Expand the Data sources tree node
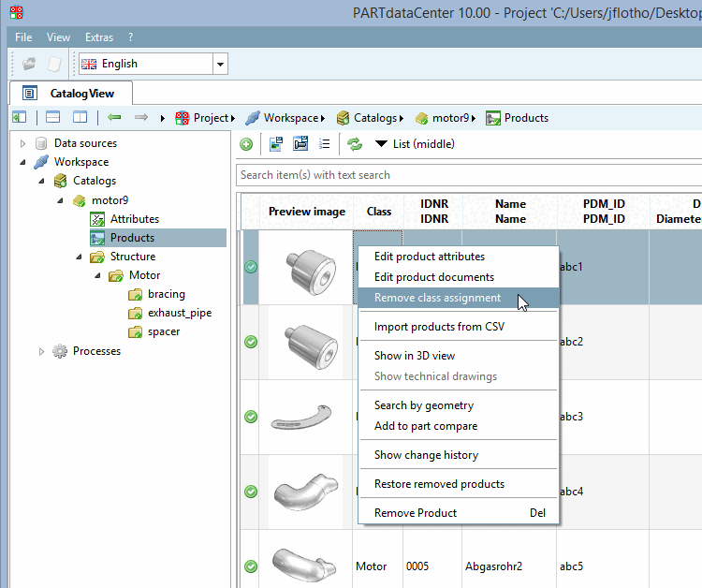 pyautogui.click(x=23, y=143)
